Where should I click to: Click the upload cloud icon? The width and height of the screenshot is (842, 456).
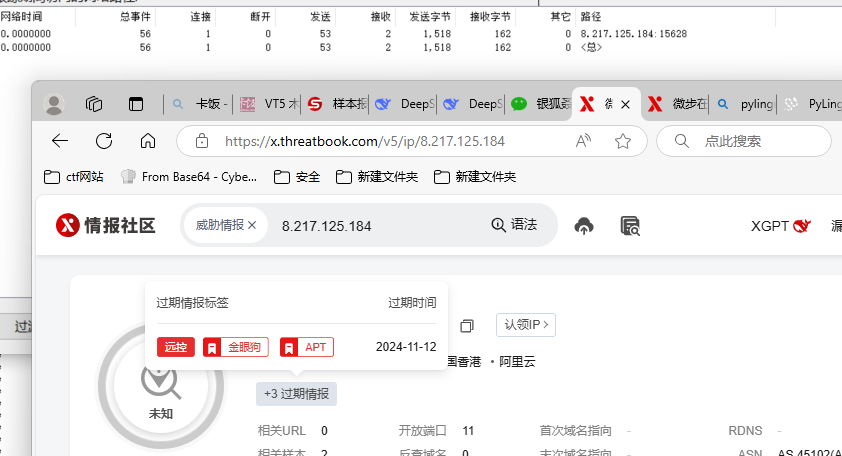click(x=584, y=226)
